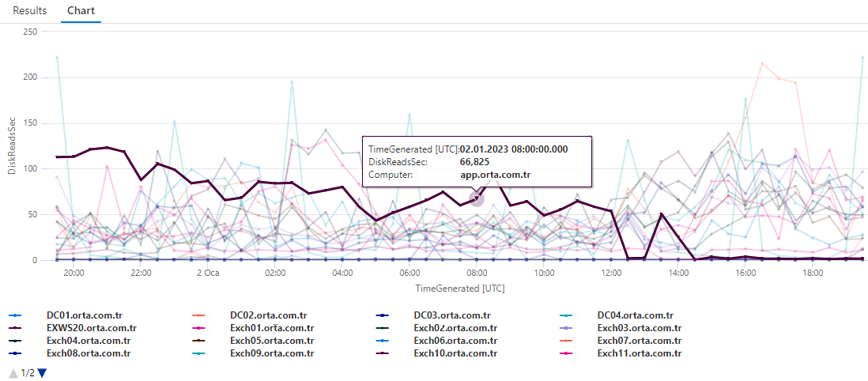This screenshot has width=868, height=381.
Task: Toggle Exch04.orta.com.tr series visibility
Action: (89, 341)
